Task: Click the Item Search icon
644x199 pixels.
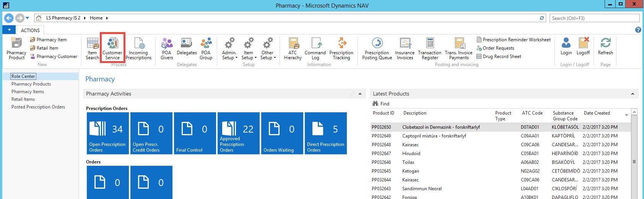Action: pos(93,49)
